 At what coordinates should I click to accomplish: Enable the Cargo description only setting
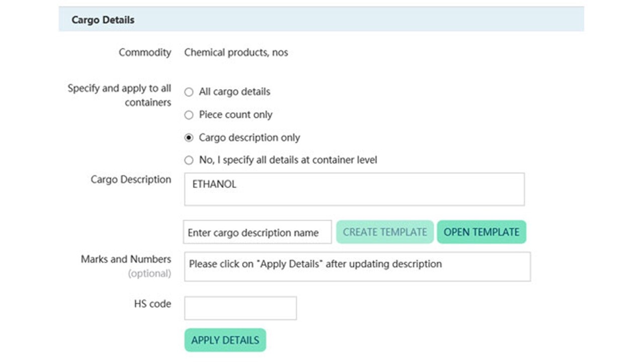click(x=189, y=137)
